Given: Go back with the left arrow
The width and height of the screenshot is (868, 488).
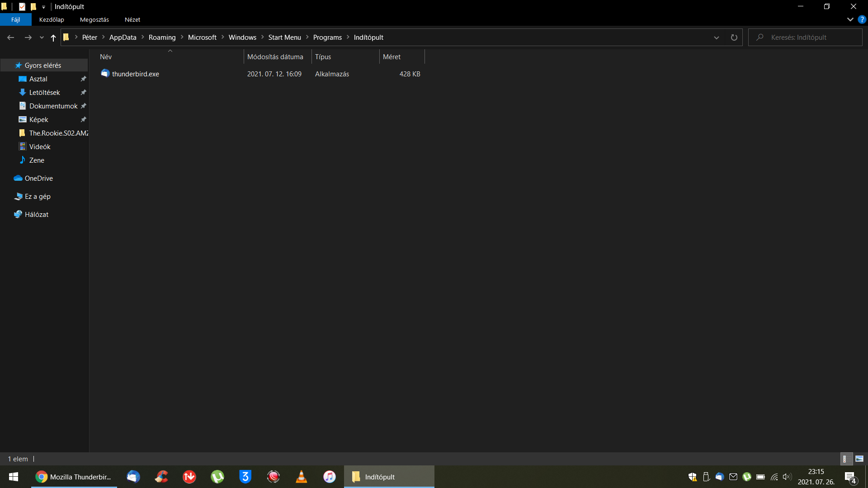Looking at the screenshot, I should (11, 38).
